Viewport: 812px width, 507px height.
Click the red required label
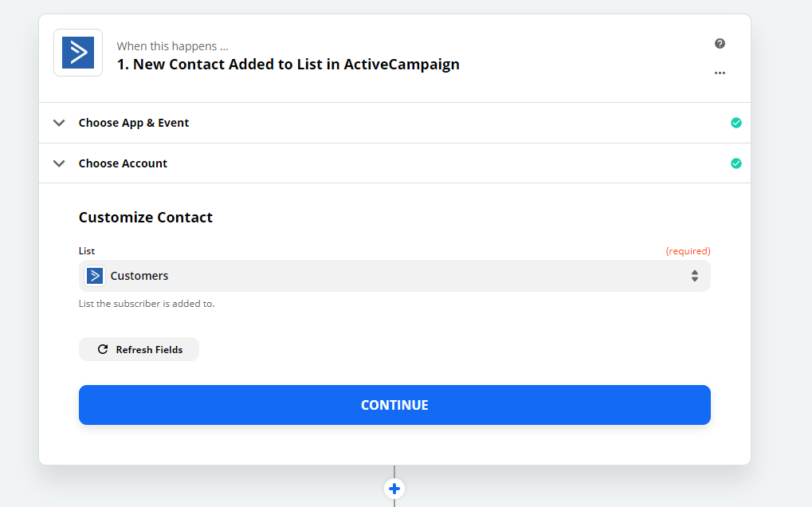[688, 251]
